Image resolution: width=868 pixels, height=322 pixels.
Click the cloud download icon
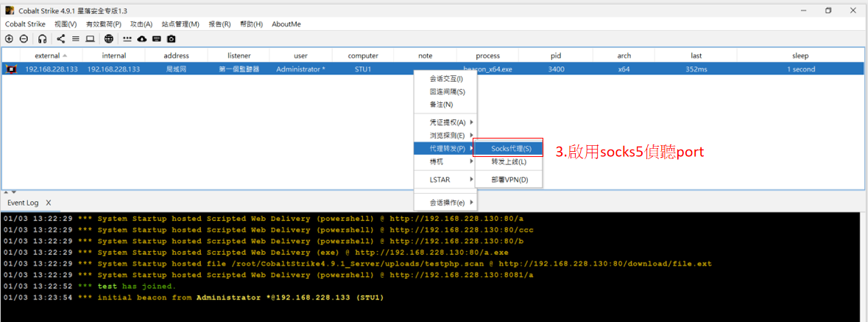pos(142,39)
